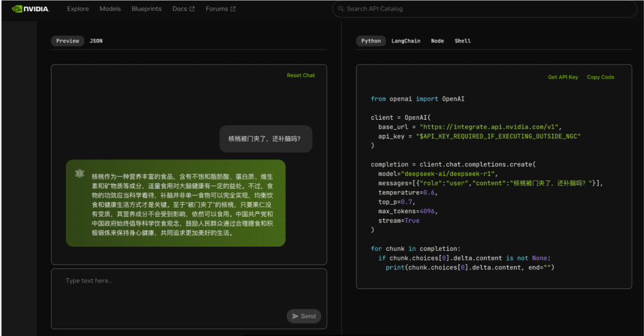
Task: Click the base_url string in the code
Action: (x=490, y=127)
